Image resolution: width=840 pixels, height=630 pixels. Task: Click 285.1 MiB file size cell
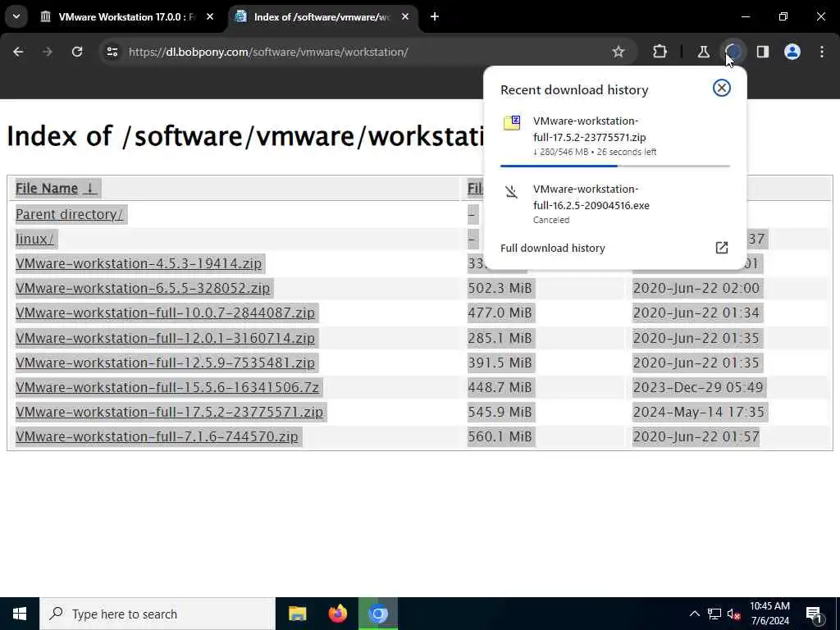pos(500,338)
